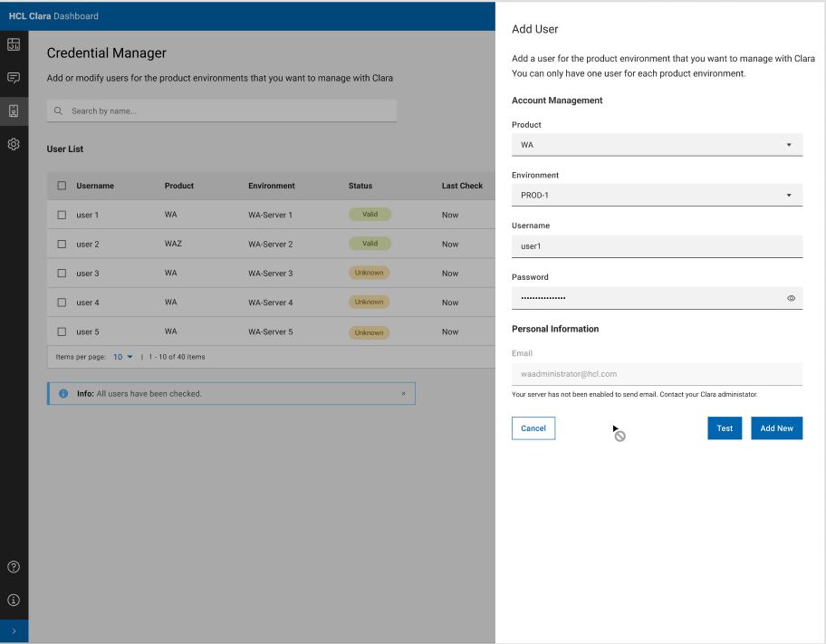Viewport: 826px width, 644px height.
Task: Tick the checkbox for user 1
Action: pos(62,216)
